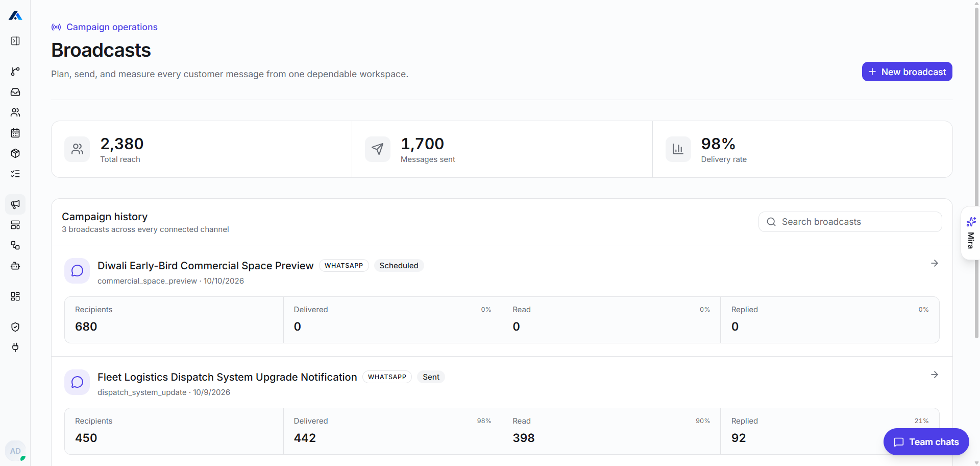Viewport: 980px width, 466px height.
Task: Click the 680 recipients value
Action: 86,327
